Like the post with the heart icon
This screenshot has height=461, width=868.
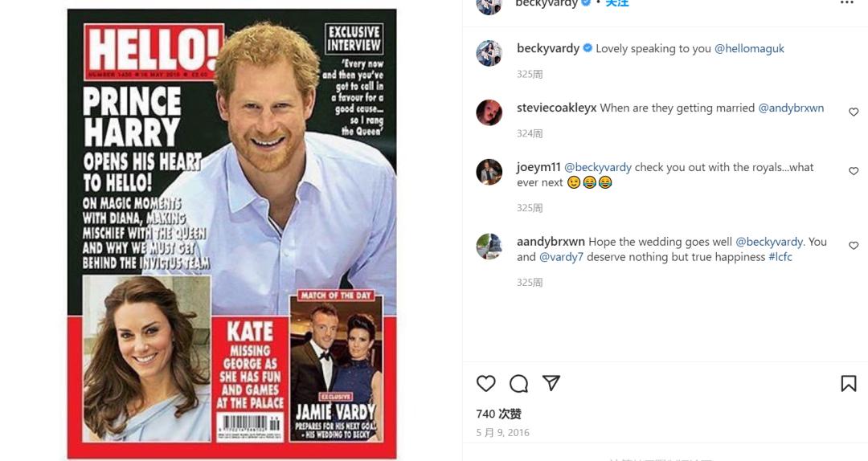[x=486, y=383]
